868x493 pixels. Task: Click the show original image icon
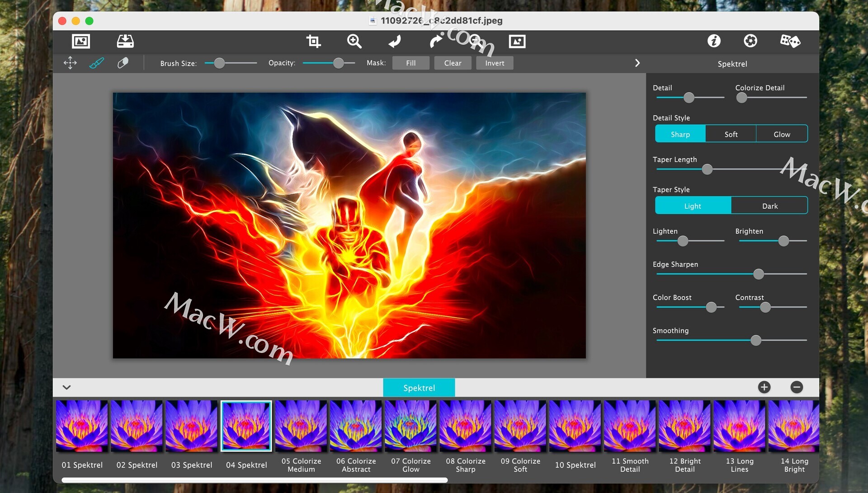tap(517, 41)
